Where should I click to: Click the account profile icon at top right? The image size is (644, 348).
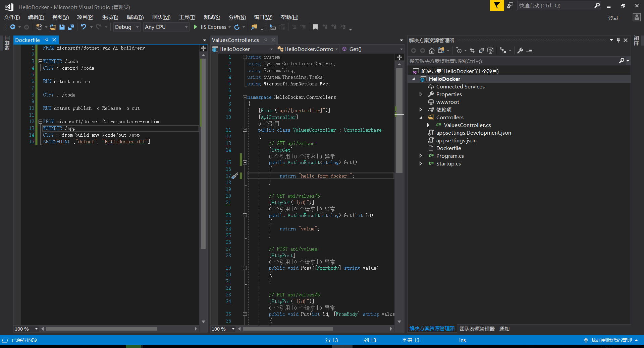[x=637, y=17]
